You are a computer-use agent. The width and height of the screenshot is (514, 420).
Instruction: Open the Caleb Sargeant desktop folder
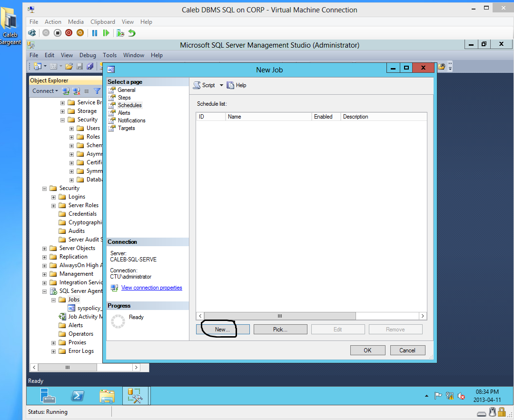pos(10,26)
